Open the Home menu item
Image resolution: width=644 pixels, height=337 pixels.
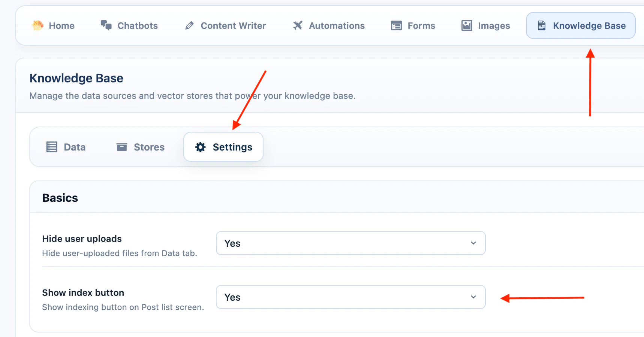click(53, 25)
